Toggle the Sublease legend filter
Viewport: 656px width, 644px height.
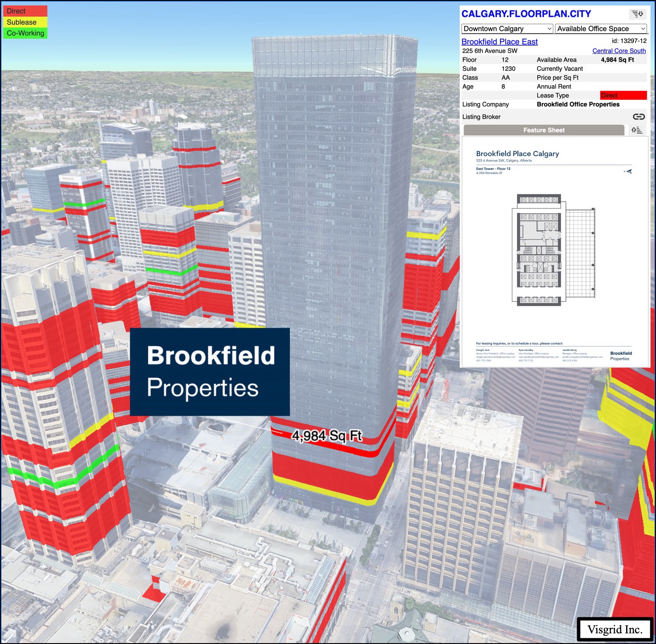(x=25, y=22)
